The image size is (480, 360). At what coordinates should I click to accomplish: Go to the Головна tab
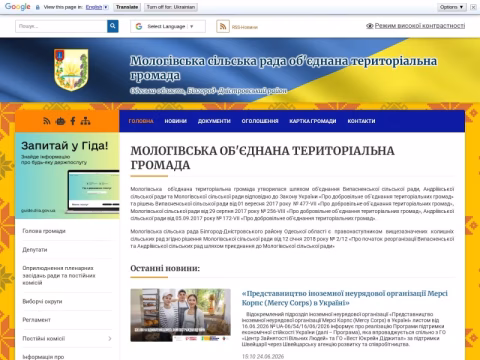point(141,121)
